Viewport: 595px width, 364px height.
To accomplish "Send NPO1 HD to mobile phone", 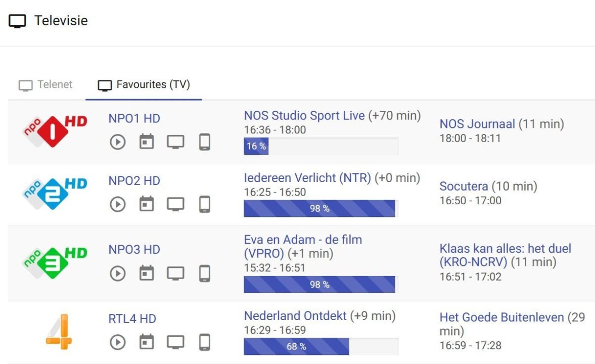I will coord(204,143).
